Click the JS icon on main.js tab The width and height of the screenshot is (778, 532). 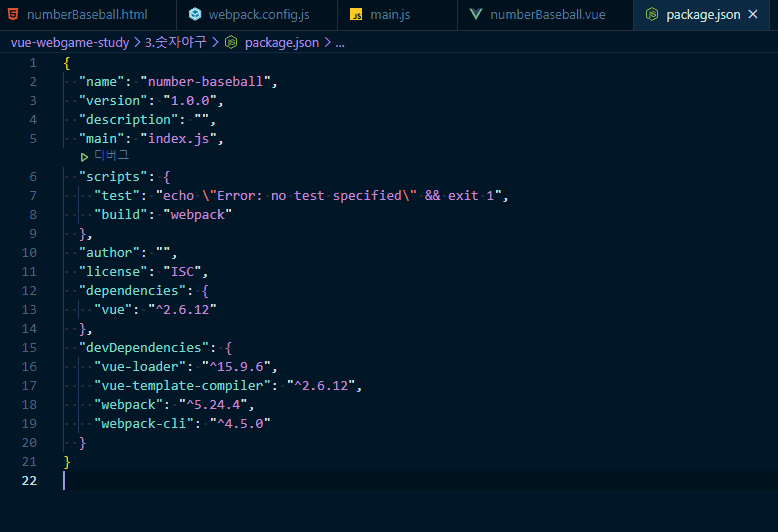pyautogui.click(x=356, y=14)
